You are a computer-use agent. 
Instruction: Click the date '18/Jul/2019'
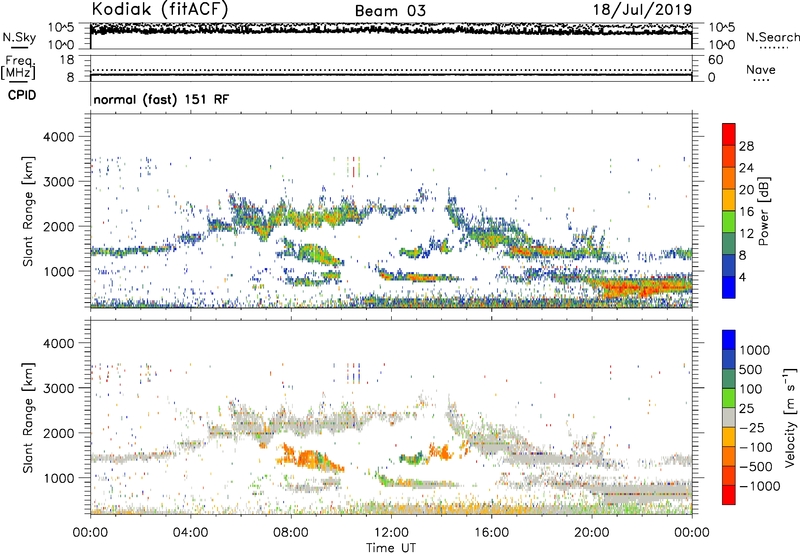(x=642, y=10)
